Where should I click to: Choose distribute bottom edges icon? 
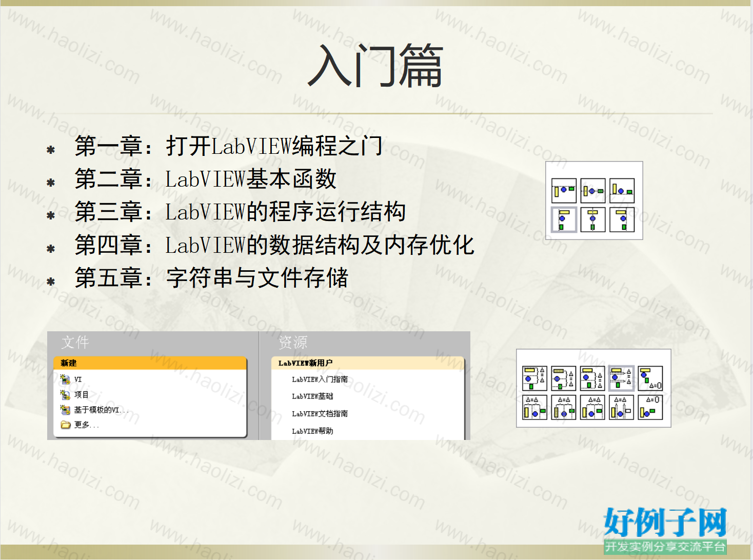[x=592, y=378]
